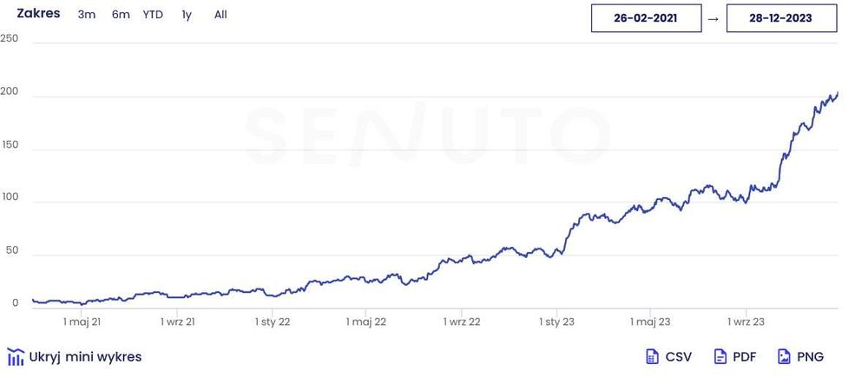The width and height of the screenshot is (868, 378).
Task: Toggle Ukryj mini wykres to hide chart
Action: [84, 357]
